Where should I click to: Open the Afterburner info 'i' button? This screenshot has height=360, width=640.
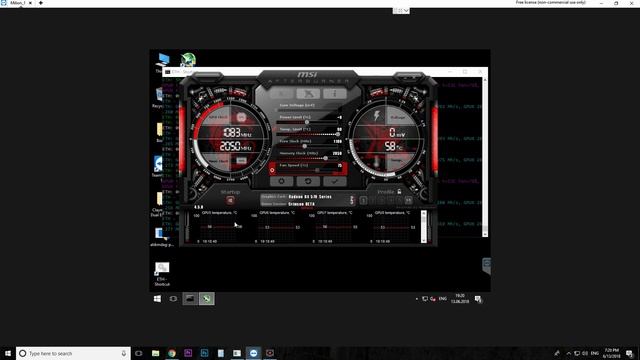coord(335,94)
